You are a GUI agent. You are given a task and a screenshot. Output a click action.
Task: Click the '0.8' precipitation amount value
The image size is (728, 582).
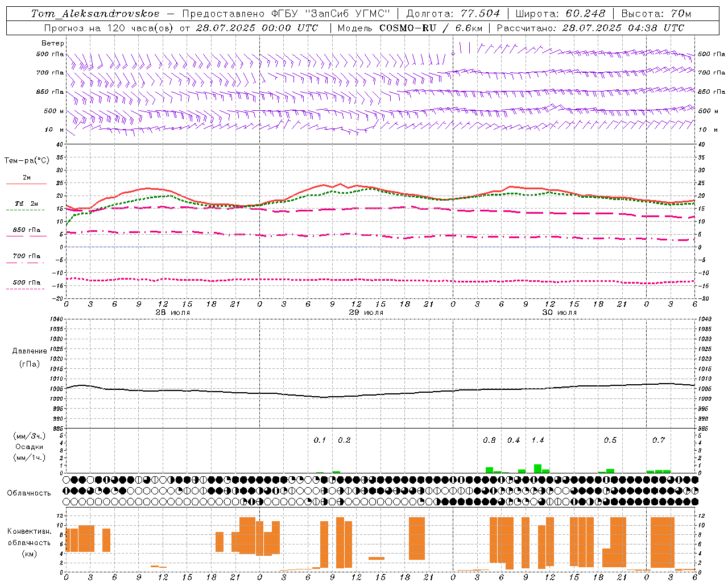489,440
